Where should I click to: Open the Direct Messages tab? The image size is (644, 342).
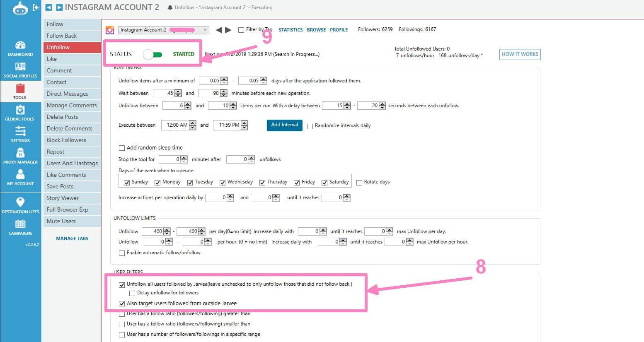[x=72, y=94]
